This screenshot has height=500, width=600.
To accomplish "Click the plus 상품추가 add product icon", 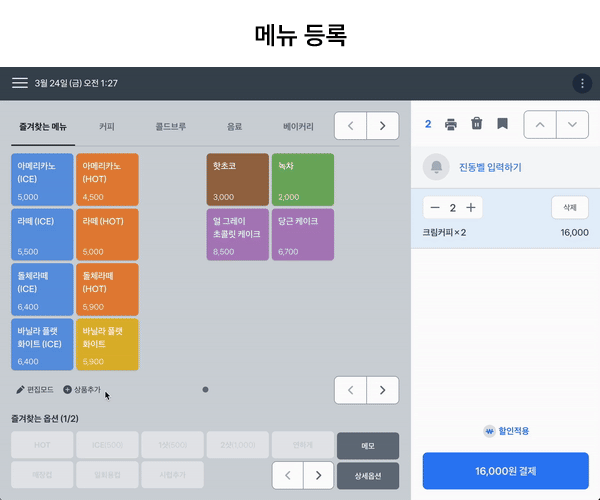I will click(68, 390).
